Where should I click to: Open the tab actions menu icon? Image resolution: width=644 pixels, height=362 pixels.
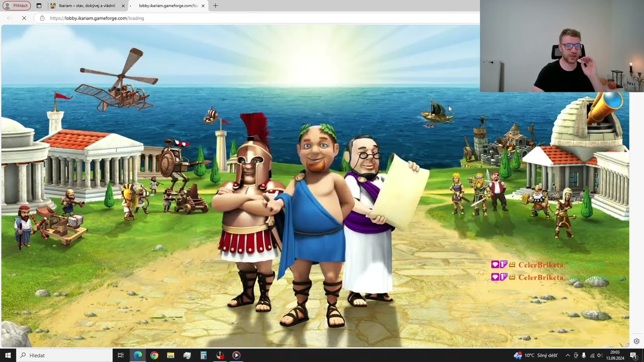(x=39, y=6)
